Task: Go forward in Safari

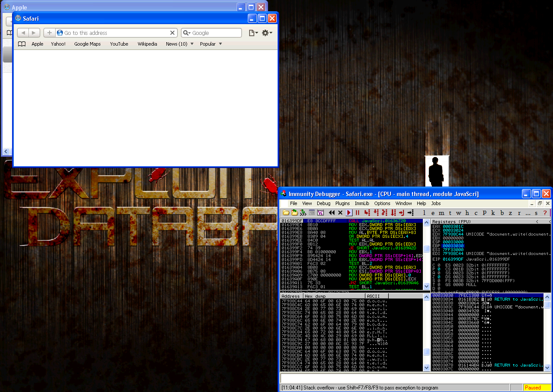Action: tap(34, 33)
